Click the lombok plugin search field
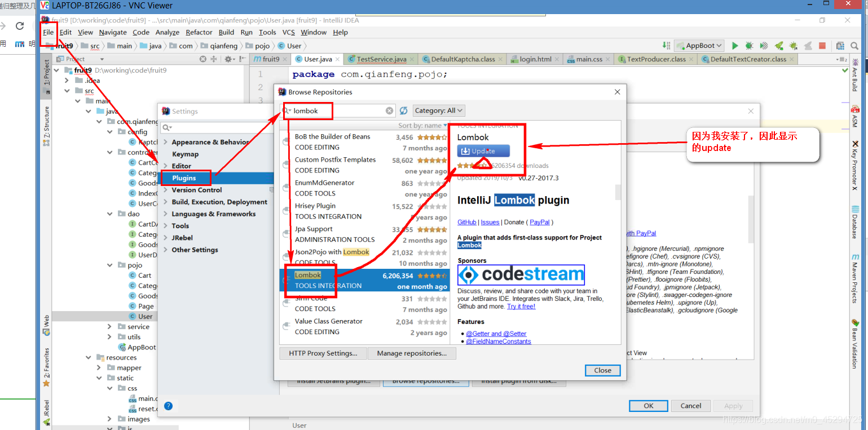Image resolution: width=868 pixels, height=430 pixels. coord(338,111)
